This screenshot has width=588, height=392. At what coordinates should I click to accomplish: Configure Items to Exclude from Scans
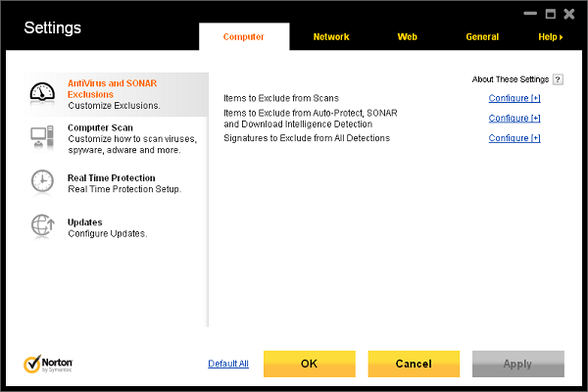tap(514, 98)
